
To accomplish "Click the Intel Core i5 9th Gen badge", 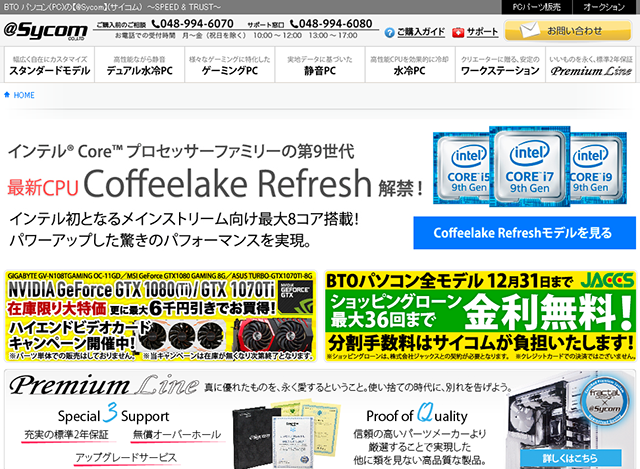I will point(462,168).
